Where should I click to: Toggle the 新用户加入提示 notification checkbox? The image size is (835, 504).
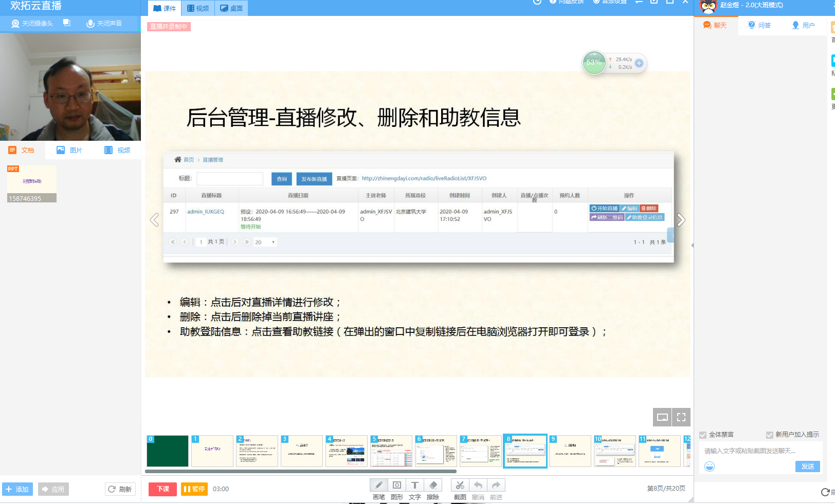pos(769,434)
